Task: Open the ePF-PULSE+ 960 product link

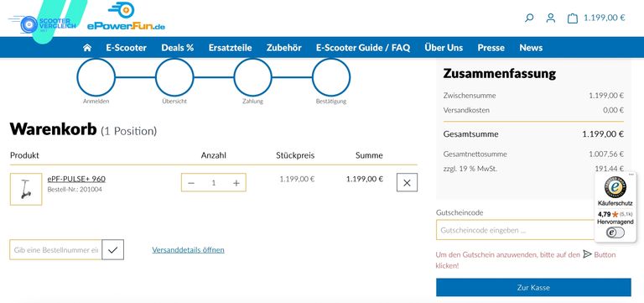Action: coord(76,179)
